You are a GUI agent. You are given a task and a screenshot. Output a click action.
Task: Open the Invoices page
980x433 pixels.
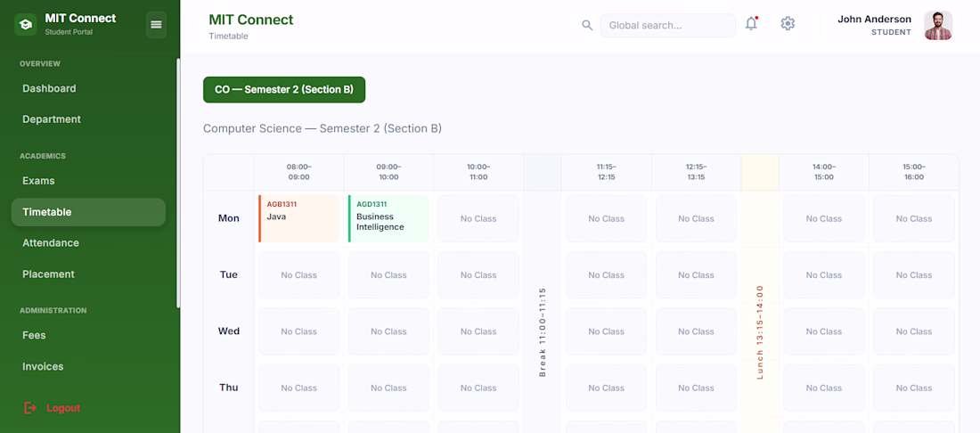[x=88, y=367]
